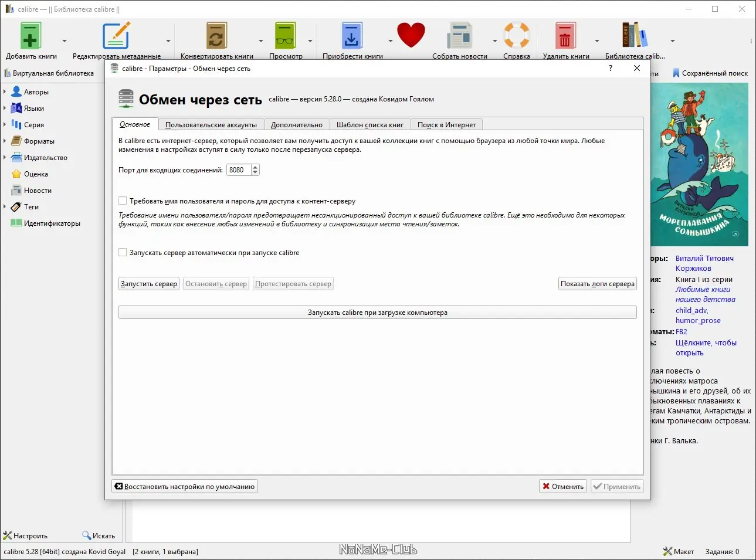This screenshot has height=560, width=756.
Task: Click Восстановить настройки по умолчанию button
Action: coord(185,487)
